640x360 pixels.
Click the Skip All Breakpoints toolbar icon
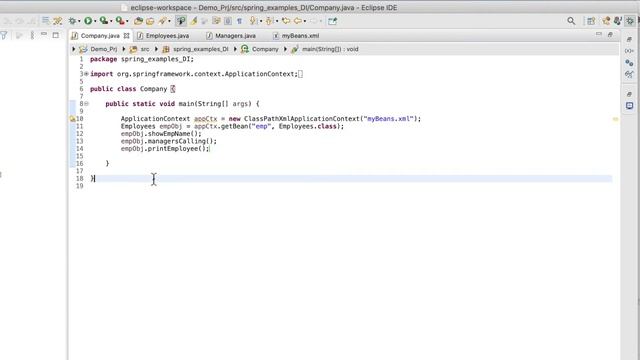[x=58, y=21]
